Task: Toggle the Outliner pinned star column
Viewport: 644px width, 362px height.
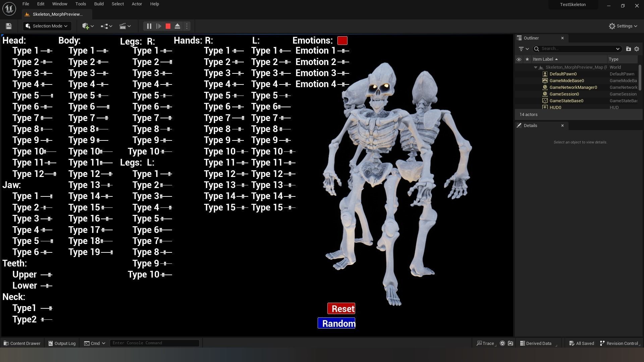Action: click(527, 59)
